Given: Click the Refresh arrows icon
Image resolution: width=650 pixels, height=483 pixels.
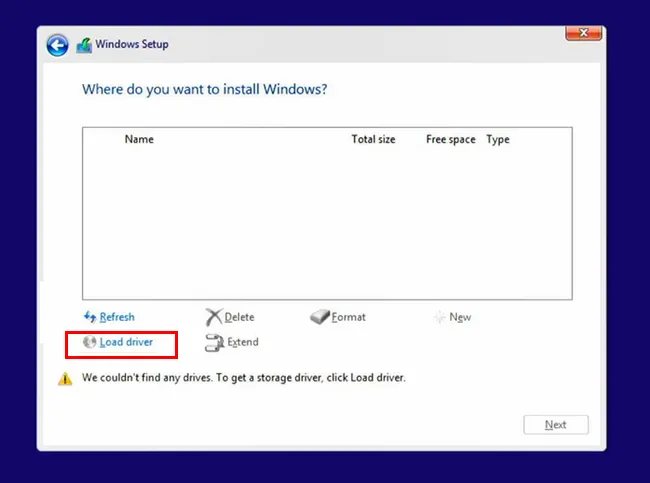Looking at the screenshot, I should (x=89, y=317).
